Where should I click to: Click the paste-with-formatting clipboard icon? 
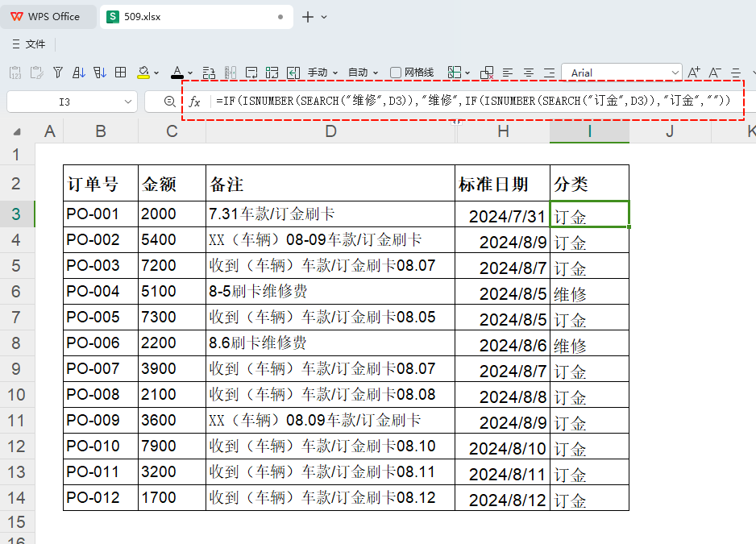pyautogui.click(x=36, y=73)
